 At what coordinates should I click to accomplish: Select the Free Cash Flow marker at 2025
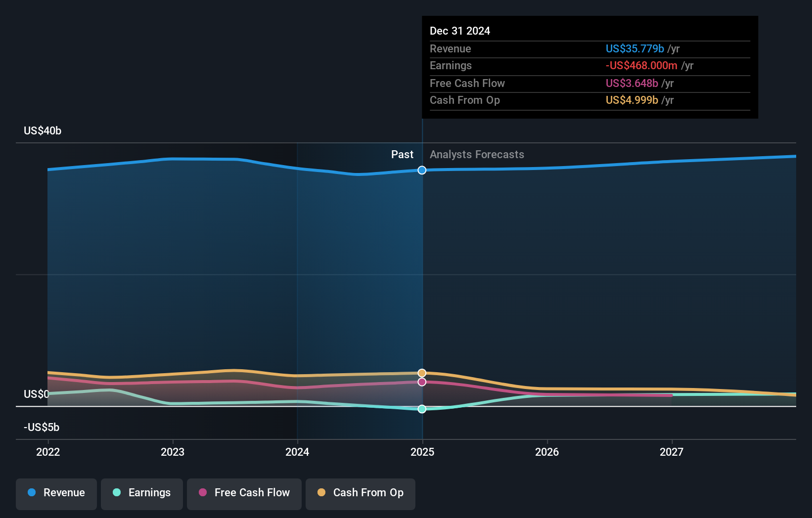pyautogui.click(x=422, y=382)
